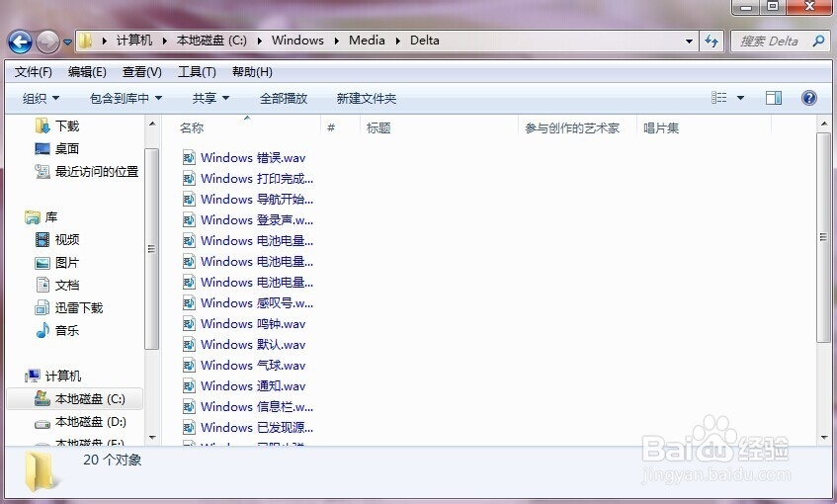Open address bar history dropdown arrow

(689, 42)
